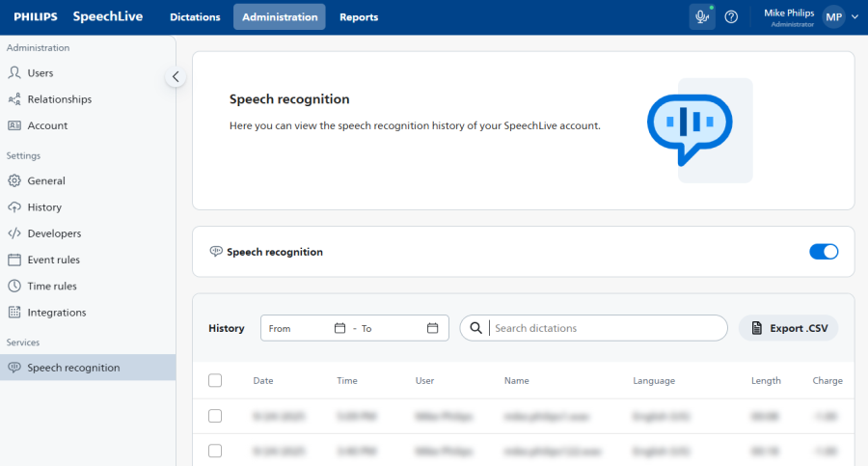
Task: Go to the Reports tab
Action: [359, 17]
